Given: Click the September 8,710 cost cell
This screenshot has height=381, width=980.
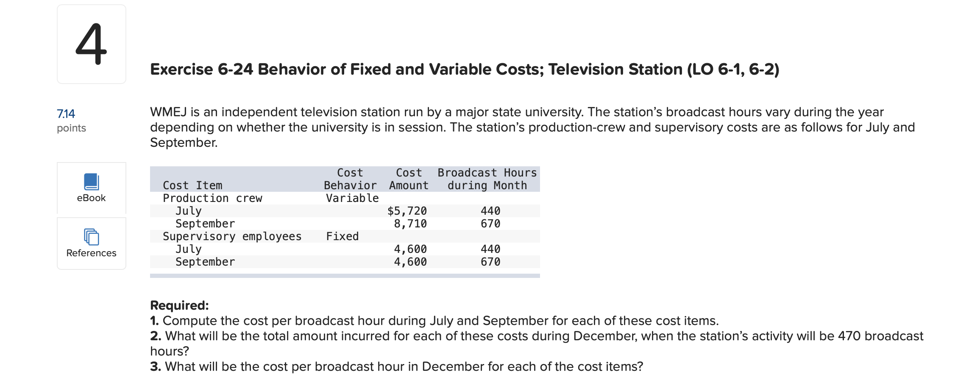Looking at the screenshot, I should pyautogui.click(x=409, y=224).
